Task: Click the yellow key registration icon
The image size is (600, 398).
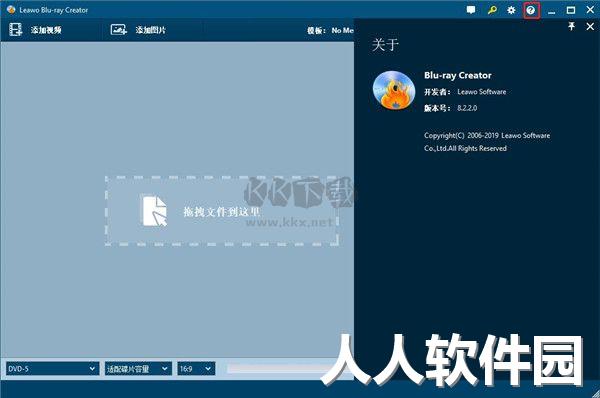Action: click(x=492, y=10)
